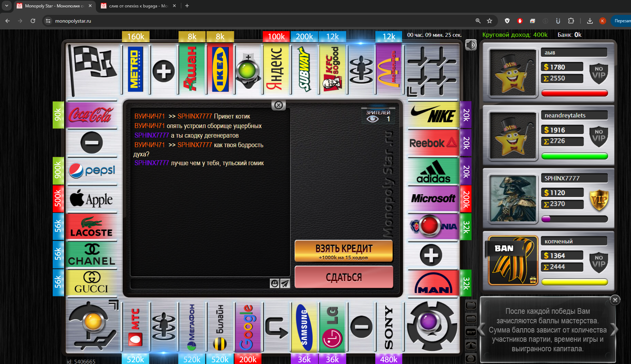Bookmark this page with the star icon
Viewport: 631px width, 364px height.
490,21
